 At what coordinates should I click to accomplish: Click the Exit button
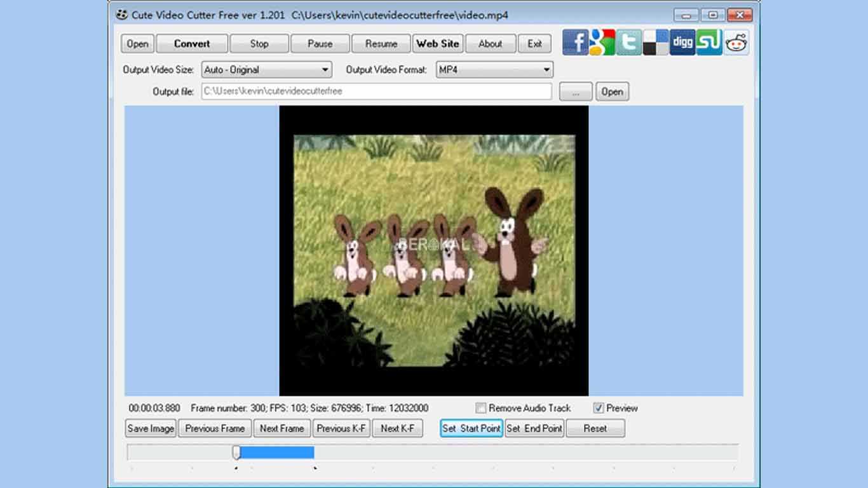point(534,44)
